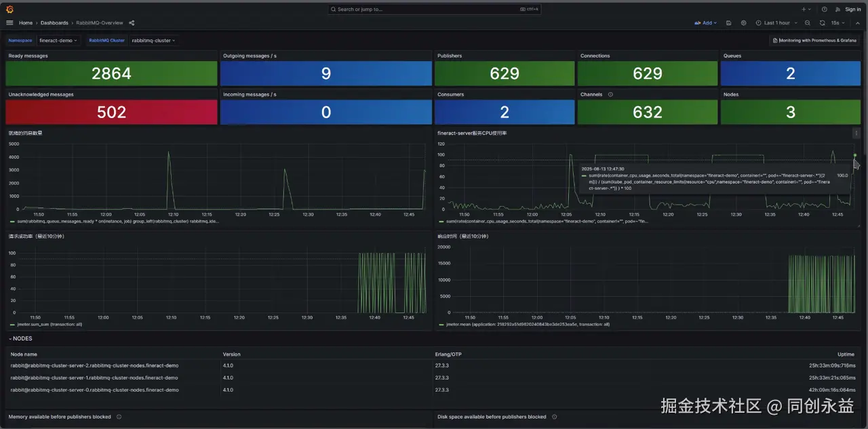Expand the rabbitmq-cluster dropdown
This screenshot has height=429, width=868.
click(154, 41)
